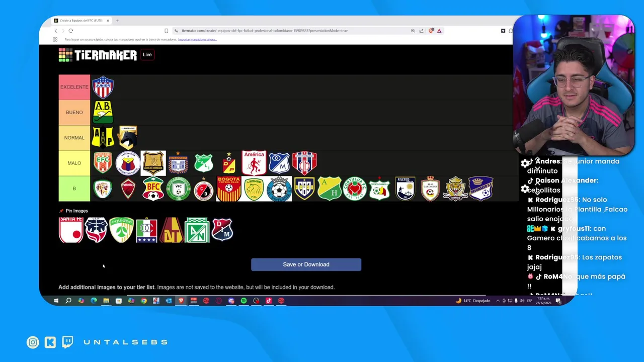
Task: Click Importar marcadores ahora link
Action: click(x=197, y=39)
